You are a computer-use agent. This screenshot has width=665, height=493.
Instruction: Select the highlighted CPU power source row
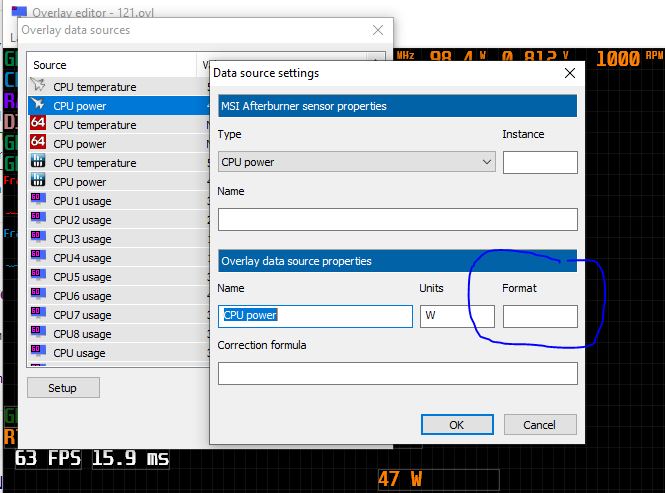click(118, 106)
